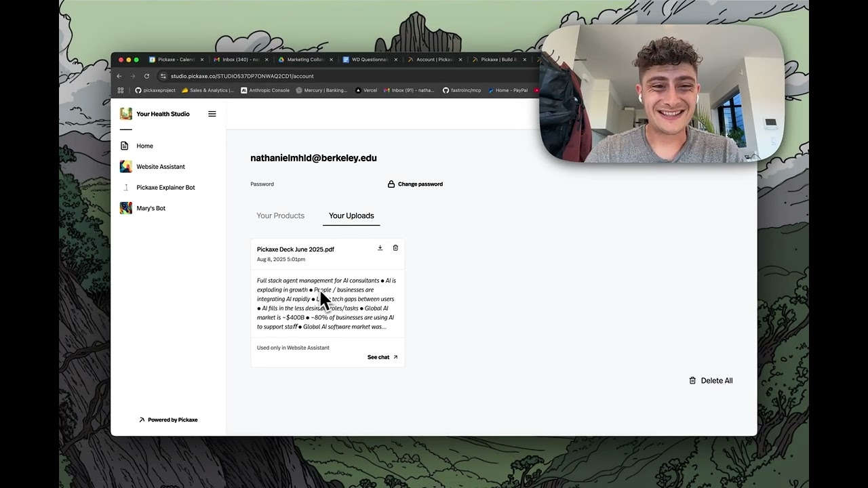Go to Home in the sidebar
Image resolution: width=868 pixels, height=488 pixels.
[x=144, y=146]
